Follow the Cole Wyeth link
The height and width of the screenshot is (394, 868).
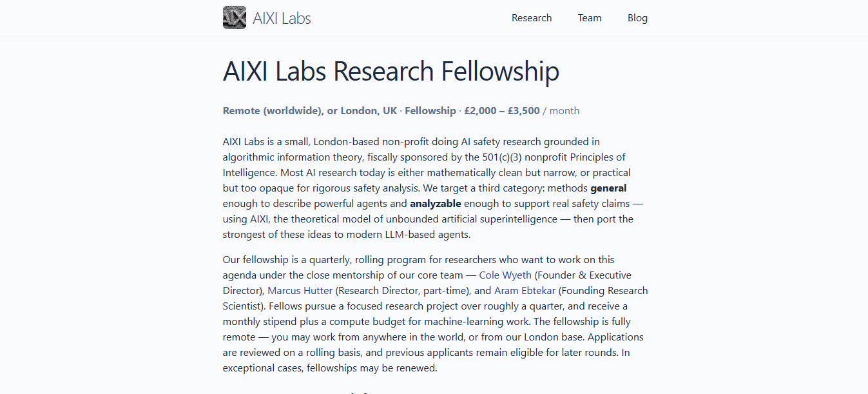coord(505,275)
